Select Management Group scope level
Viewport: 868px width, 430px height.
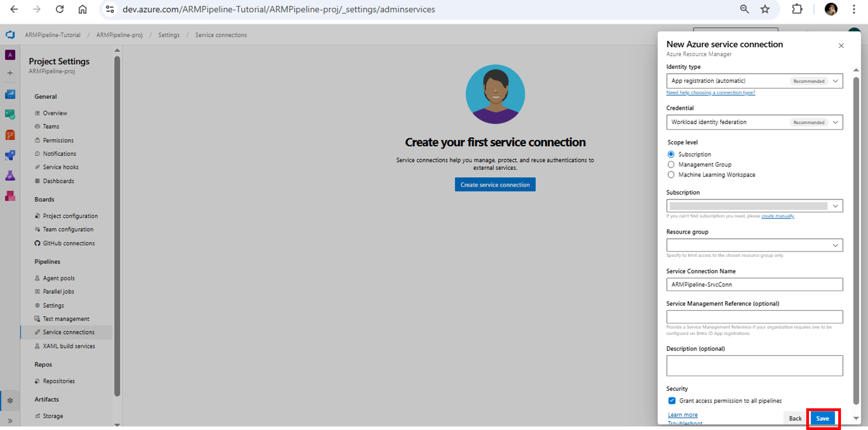671,165
